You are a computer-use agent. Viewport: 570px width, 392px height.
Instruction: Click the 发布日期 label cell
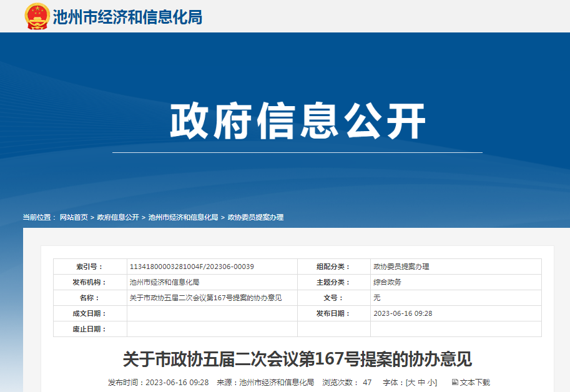(x=334, y=313)
